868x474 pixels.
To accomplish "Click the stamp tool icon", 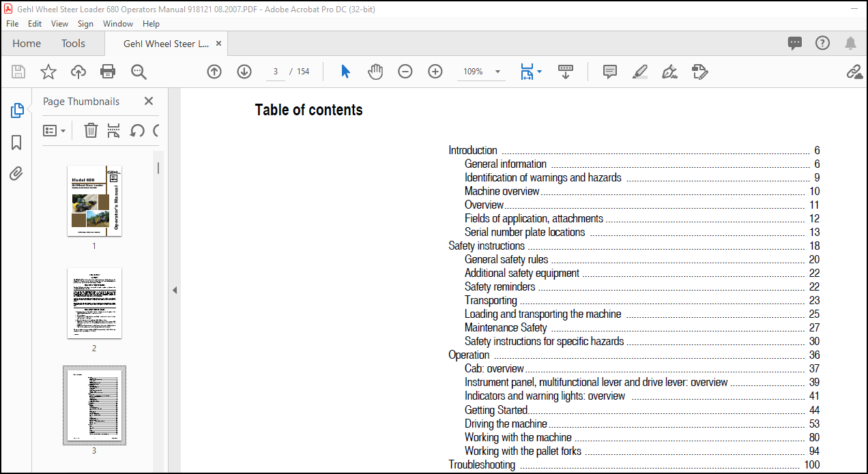I will coord(700,72).
